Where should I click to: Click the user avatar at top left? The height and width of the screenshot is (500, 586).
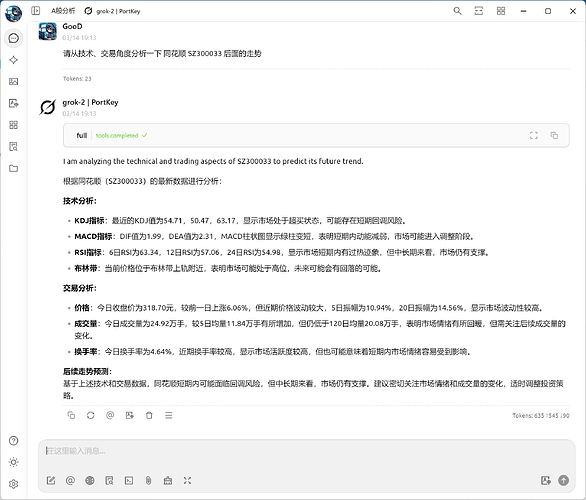(13, 13)
